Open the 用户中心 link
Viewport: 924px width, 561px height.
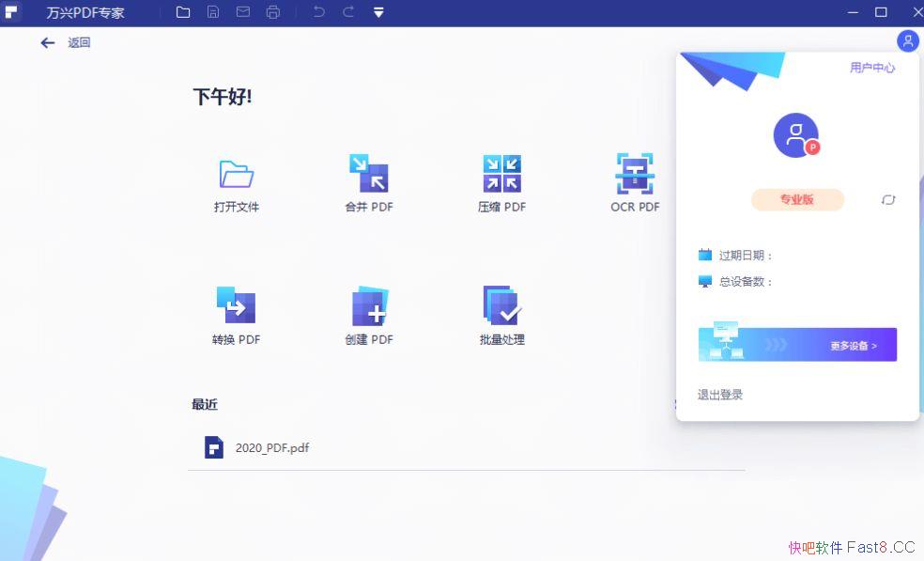click(x=871, y=68)
